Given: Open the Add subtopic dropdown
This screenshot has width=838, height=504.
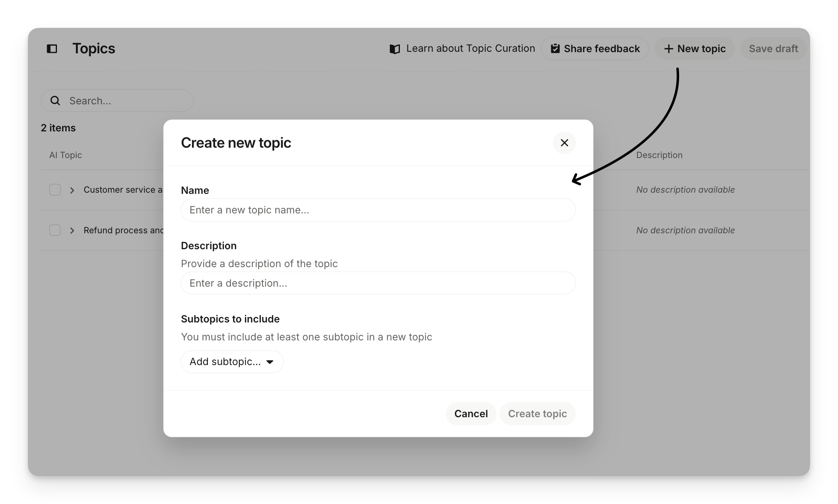Looking at the screenshot, I should pos(232,362).
